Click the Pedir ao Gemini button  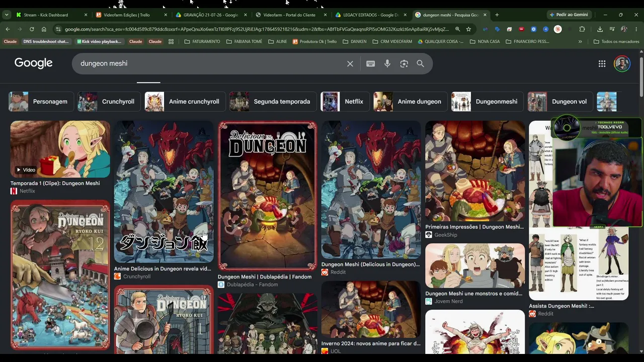pos(568,15)
